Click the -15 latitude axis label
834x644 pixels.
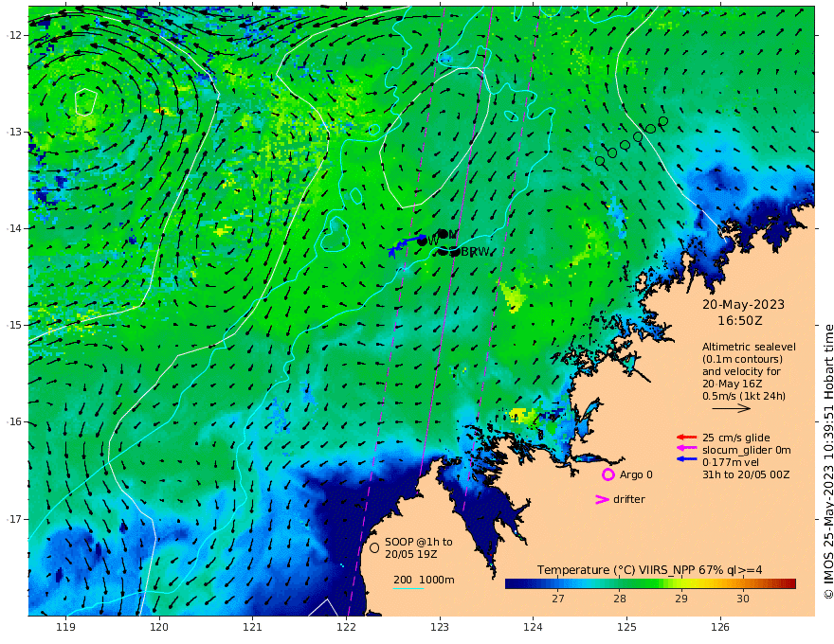[x=14, y=325]
